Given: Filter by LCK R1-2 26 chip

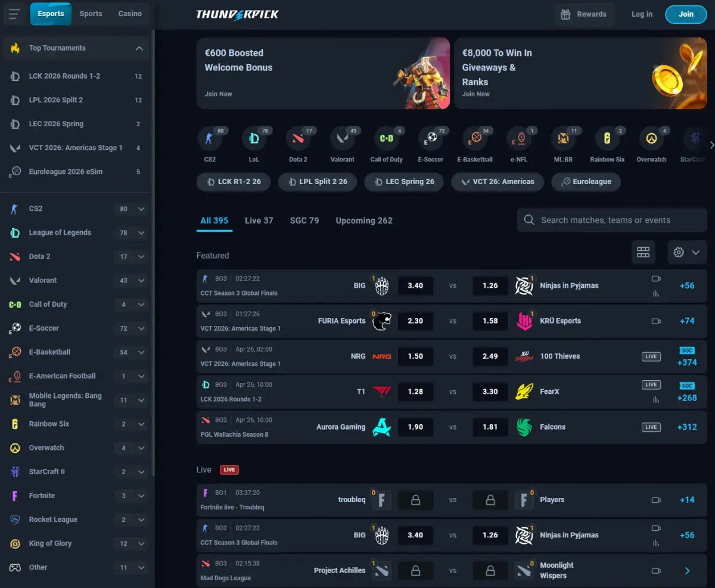Looking at the screenshot, I should tap(233, 182).
